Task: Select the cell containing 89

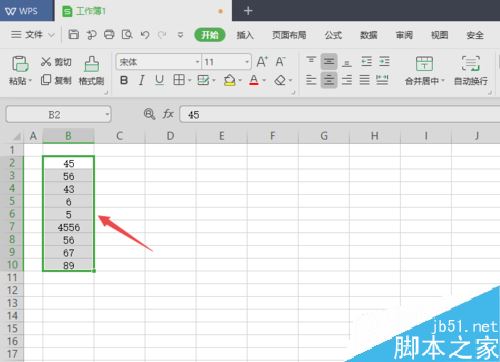Action: 68,265
